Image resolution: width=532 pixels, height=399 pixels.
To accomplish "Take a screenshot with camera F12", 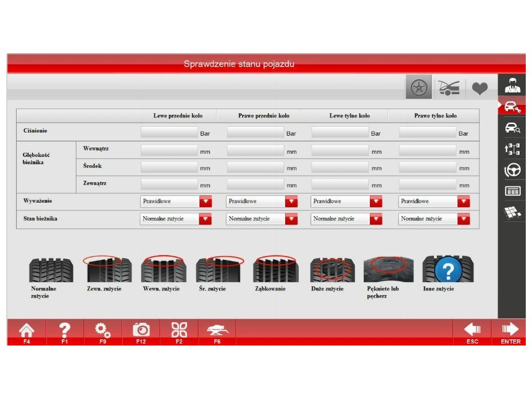I will [x=141, y=332].
